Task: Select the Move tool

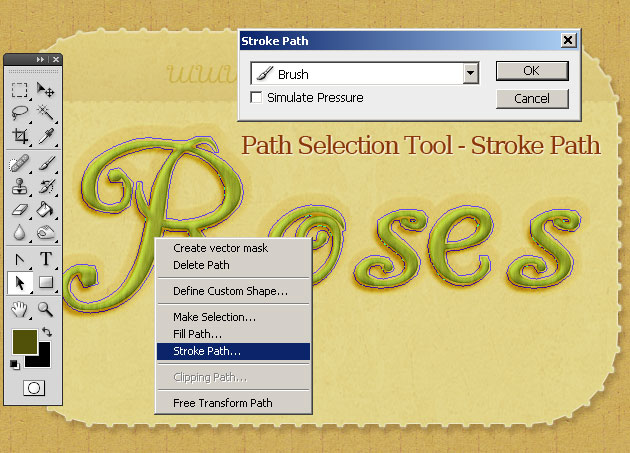Action: (46, 90)
